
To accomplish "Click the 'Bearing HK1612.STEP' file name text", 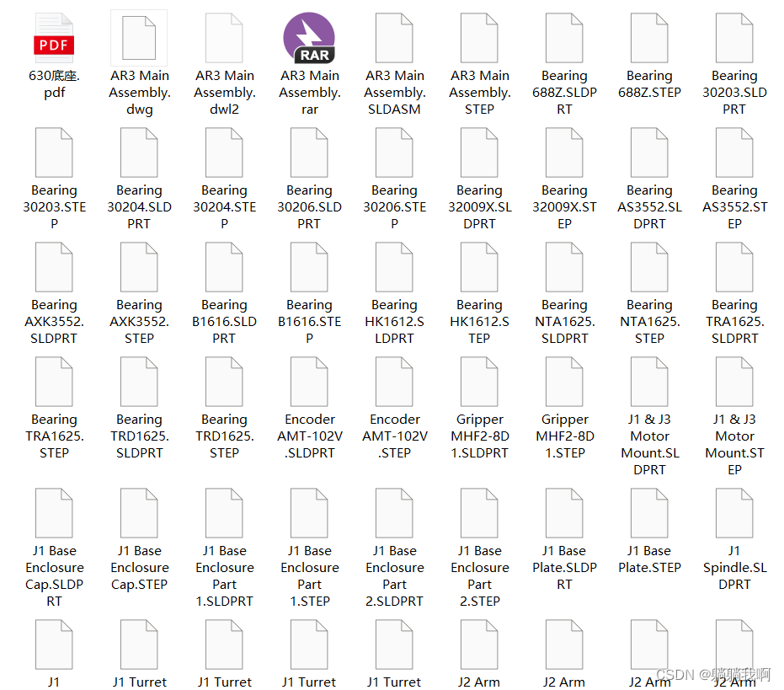I will pos(479,322).
